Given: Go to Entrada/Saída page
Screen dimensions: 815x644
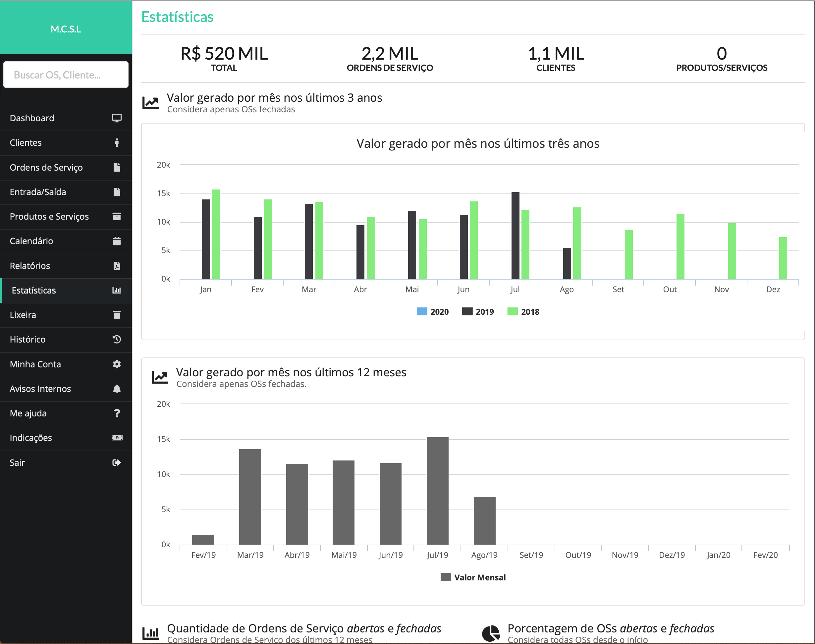Looking at the screenshot, I should click(38, 192).
